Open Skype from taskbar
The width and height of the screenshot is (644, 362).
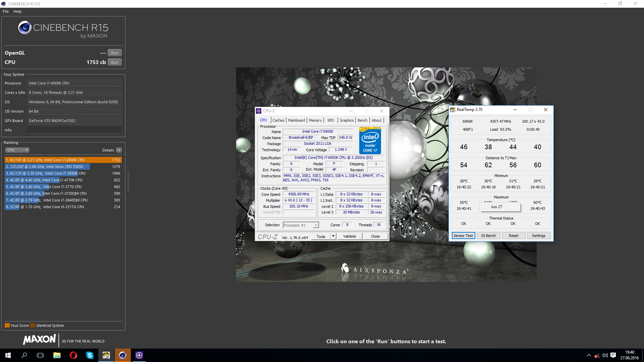coord(90,355)
